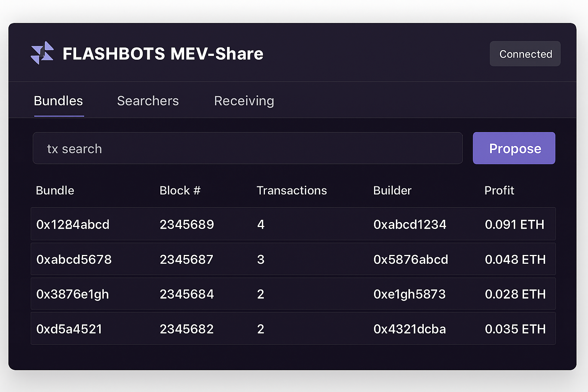Viewport: 588px width, 392px height.
Task: Click bundle 0xd5a4521
Action: [x=69, y=329]
